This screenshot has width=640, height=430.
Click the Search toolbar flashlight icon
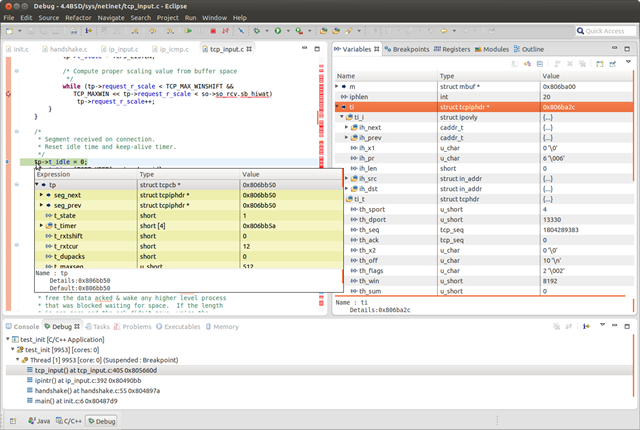348,31
